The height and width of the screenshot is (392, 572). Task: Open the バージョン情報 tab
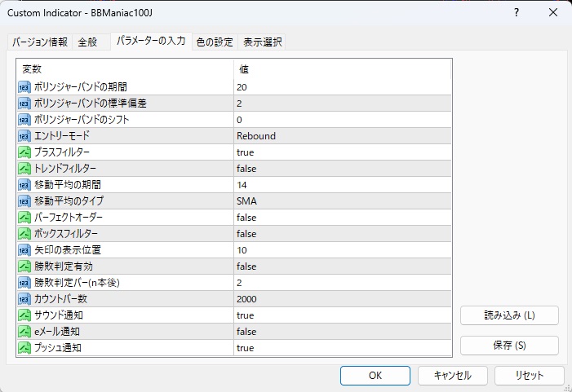[40, 42]
